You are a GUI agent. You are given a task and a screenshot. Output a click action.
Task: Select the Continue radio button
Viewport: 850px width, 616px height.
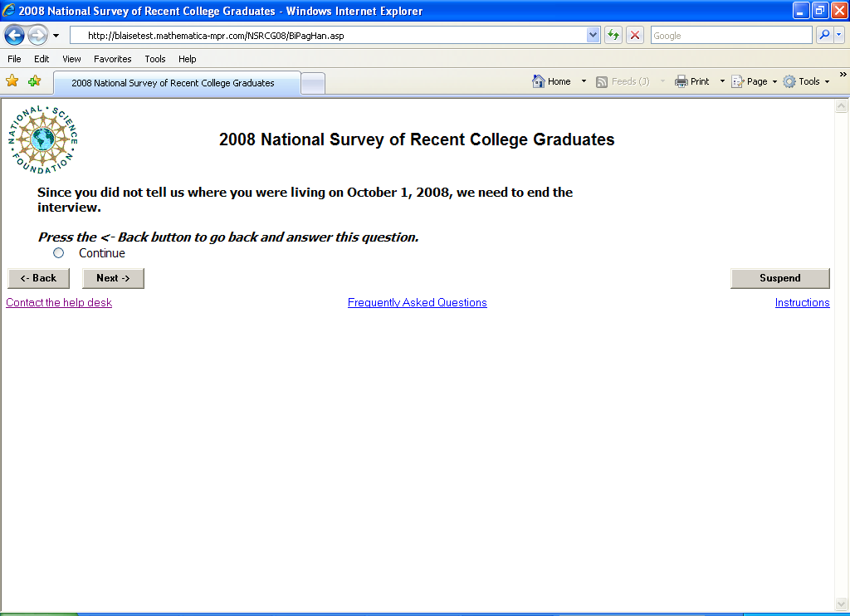[x=59, y=252]
